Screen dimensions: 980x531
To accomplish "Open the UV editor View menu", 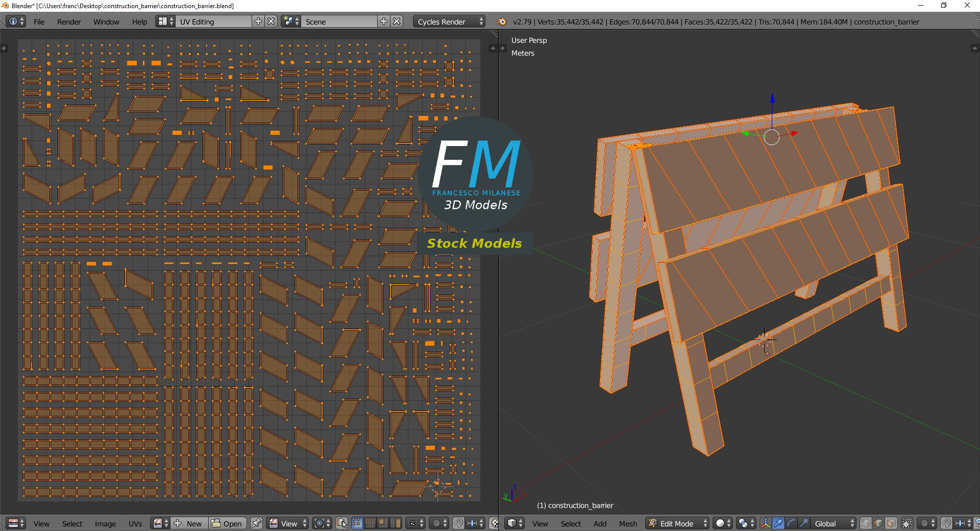I will click(41, 524).
